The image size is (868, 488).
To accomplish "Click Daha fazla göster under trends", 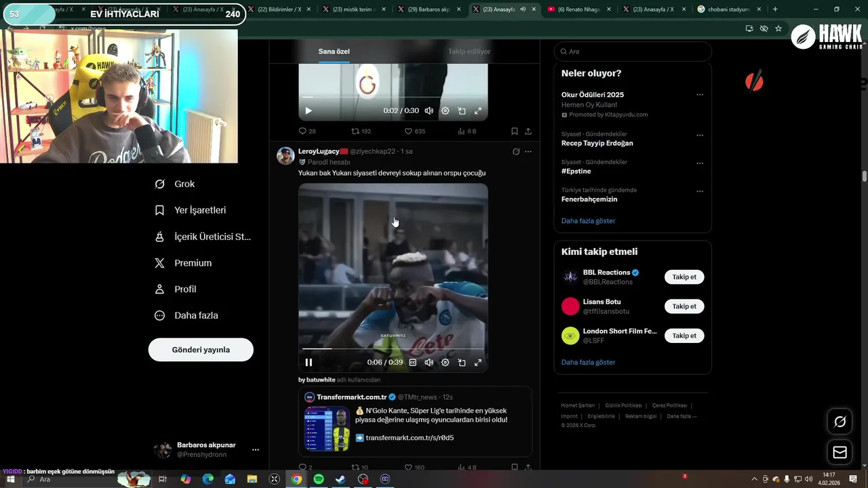I will (588, 221).
